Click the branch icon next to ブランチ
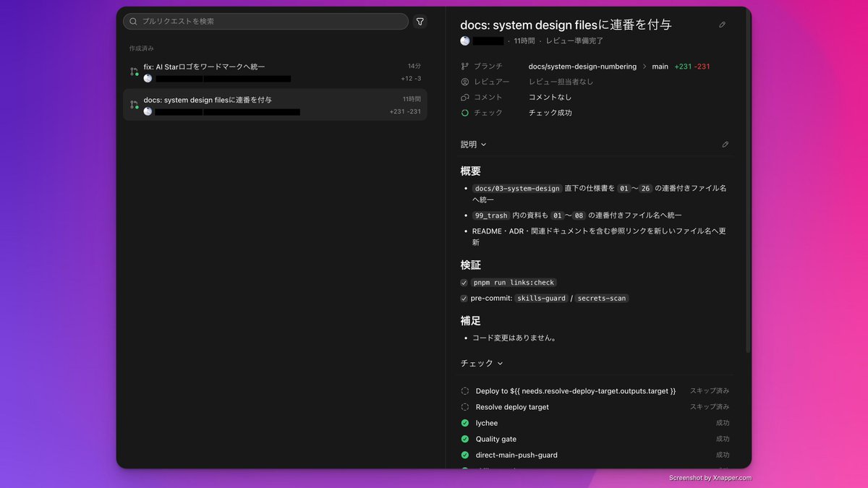 [465, 67]
